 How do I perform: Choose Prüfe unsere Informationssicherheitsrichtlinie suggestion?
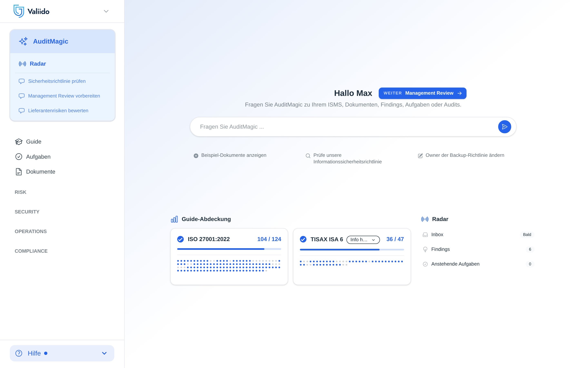pos(347,158)
